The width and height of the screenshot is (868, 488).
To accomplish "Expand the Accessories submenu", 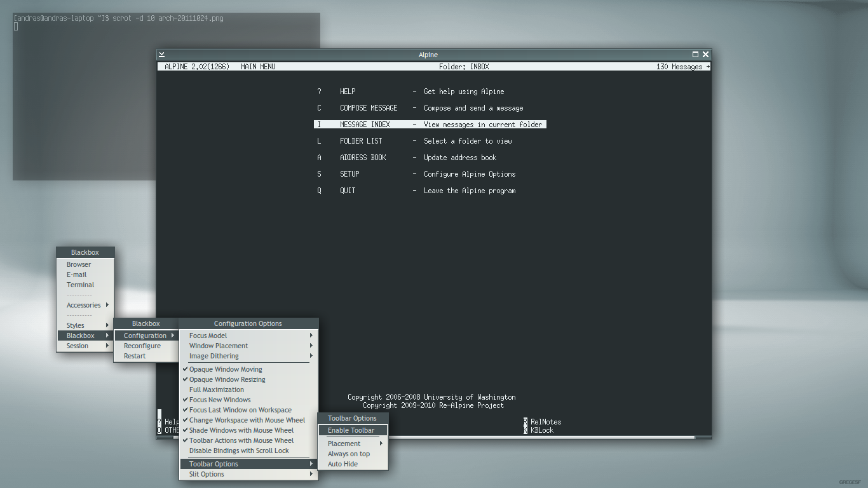I will tap(85, 305).
